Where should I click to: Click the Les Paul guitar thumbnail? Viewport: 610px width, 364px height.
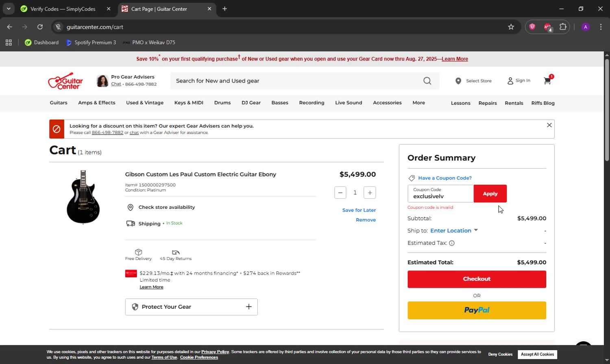(83, 197)
